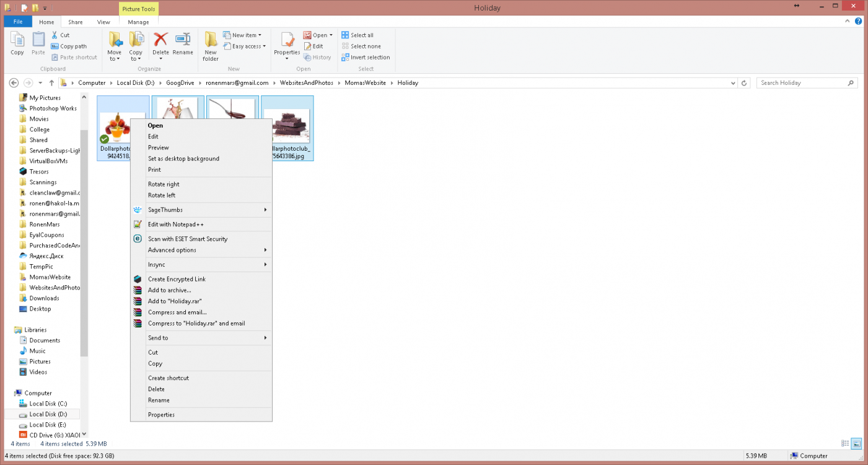Image resolution: width=868 pixels, height=465 pixels.
Task: Click the Copy path icon
Action: click(x=55, y=46)
